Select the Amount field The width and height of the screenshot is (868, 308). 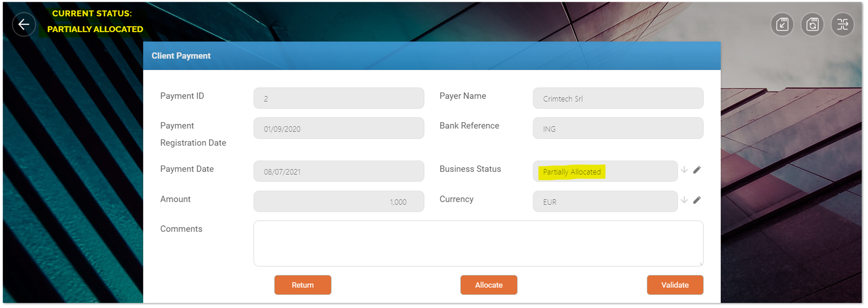339,202
